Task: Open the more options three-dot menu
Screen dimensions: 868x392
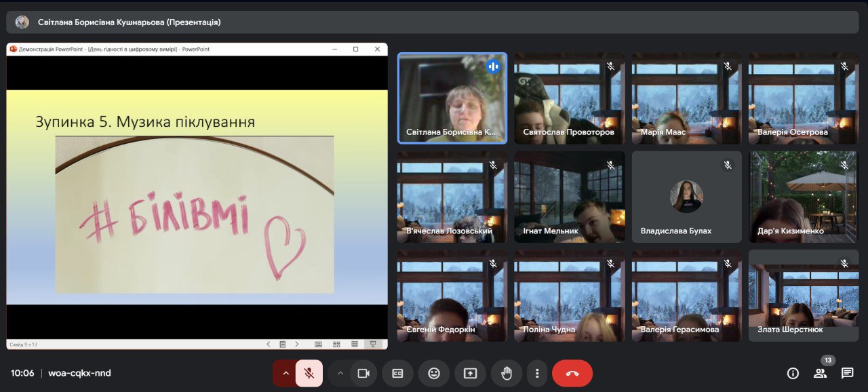Action: (x=536, y=373)
